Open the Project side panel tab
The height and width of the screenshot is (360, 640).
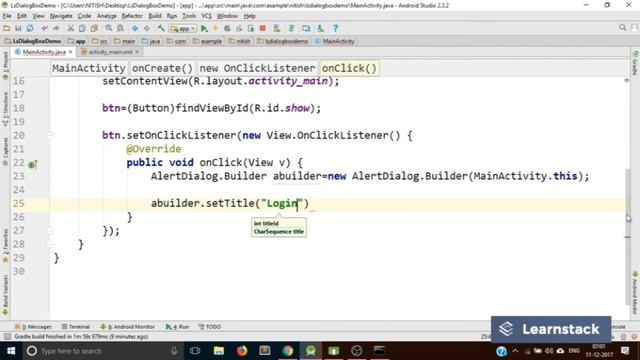(5, 65)
